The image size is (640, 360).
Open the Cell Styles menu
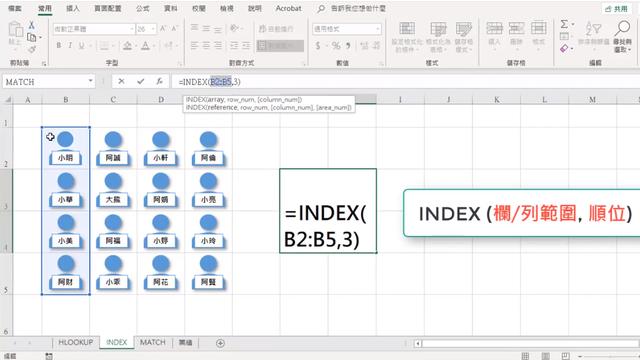click(x=464, y=37)
